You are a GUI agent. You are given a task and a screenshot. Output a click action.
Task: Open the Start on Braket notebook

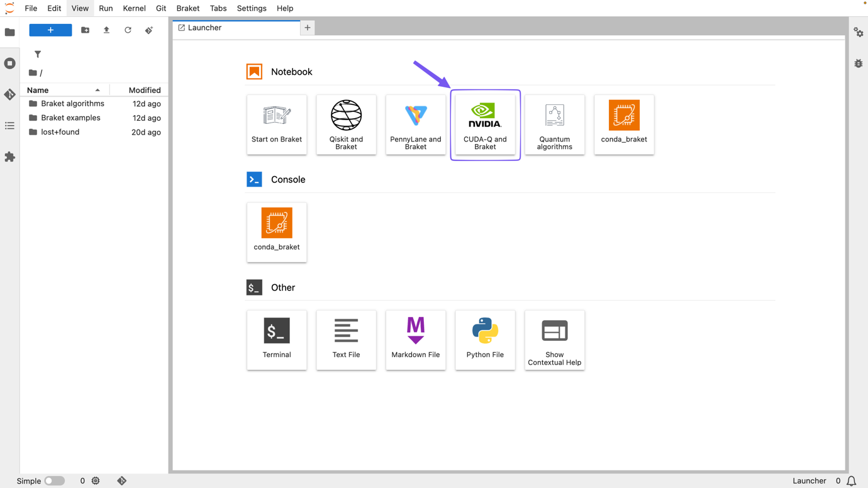pos(277,125)
